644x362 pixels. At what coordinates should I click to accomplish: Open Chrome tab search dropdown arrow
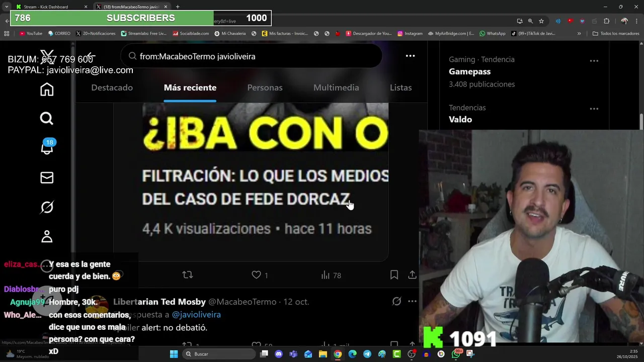[x=6, y=7]
